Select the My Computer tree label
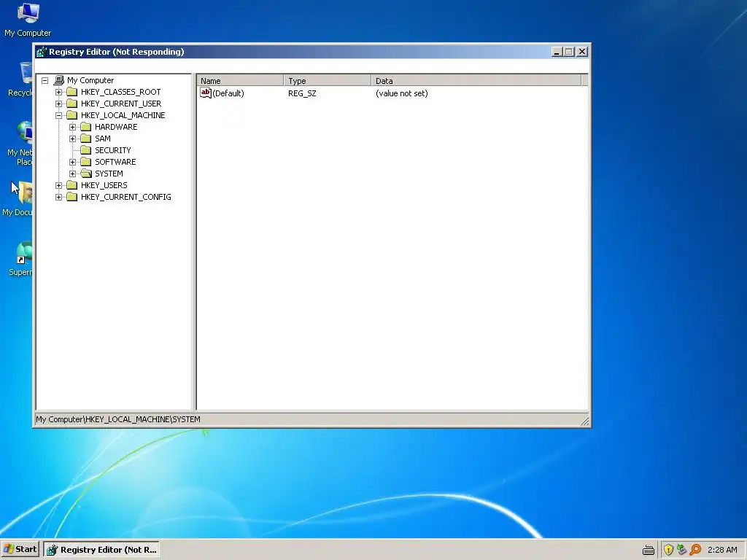 click(x=90, y=80)
